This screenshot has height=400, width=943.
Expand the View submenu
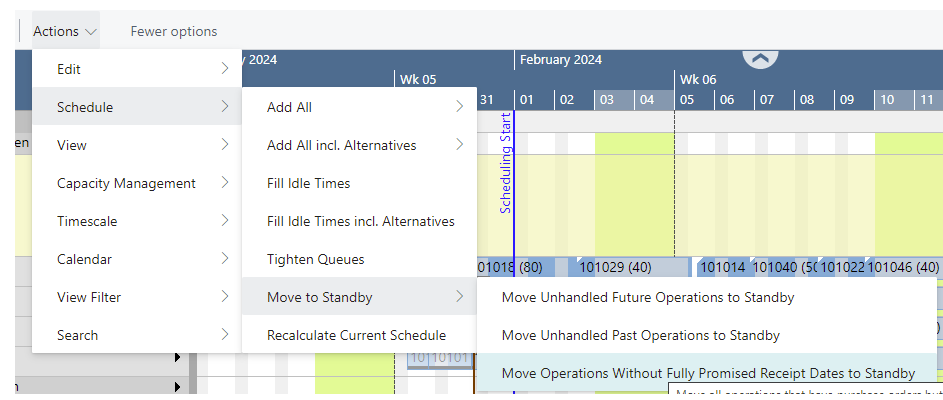click(x=137, y=144)
